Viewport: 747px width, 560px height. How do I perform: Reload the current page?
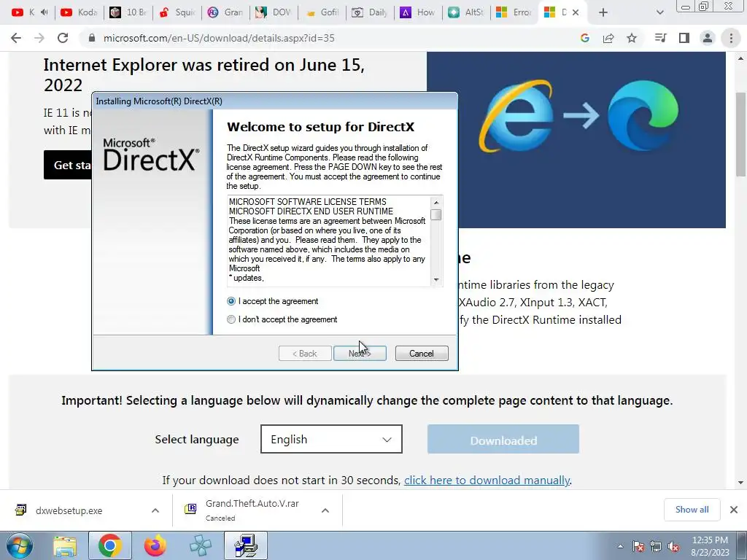tap(63, 38)
